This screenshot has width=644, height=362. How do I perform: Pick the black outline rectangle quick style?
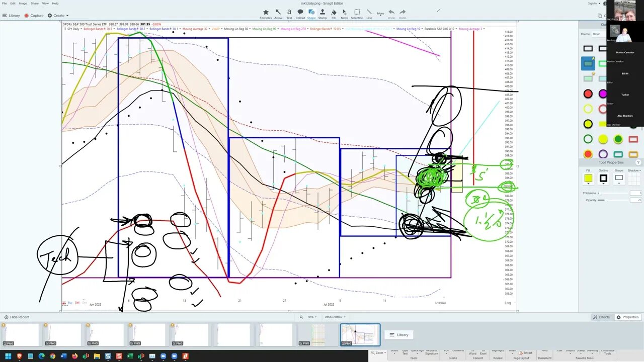pyautogui.click(x=588, y=49)
